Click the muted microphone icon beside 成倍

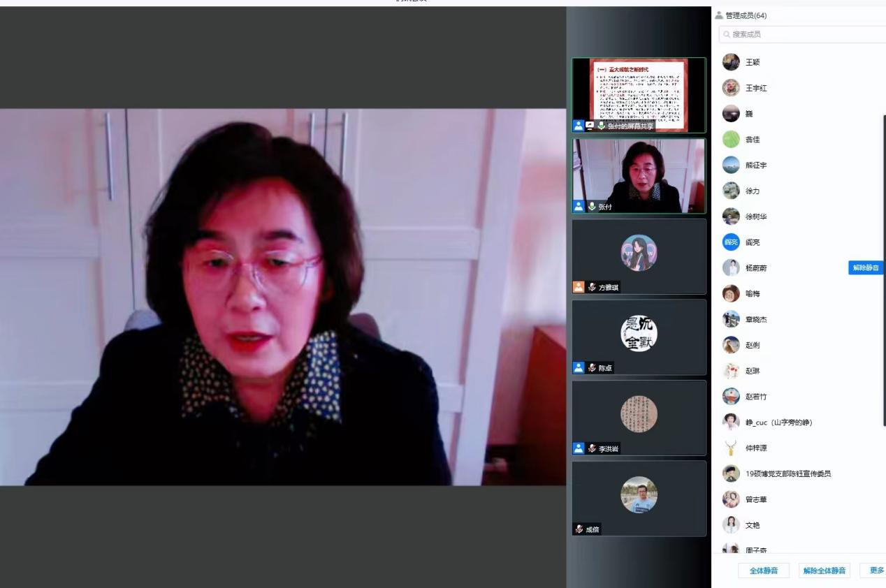579,529
